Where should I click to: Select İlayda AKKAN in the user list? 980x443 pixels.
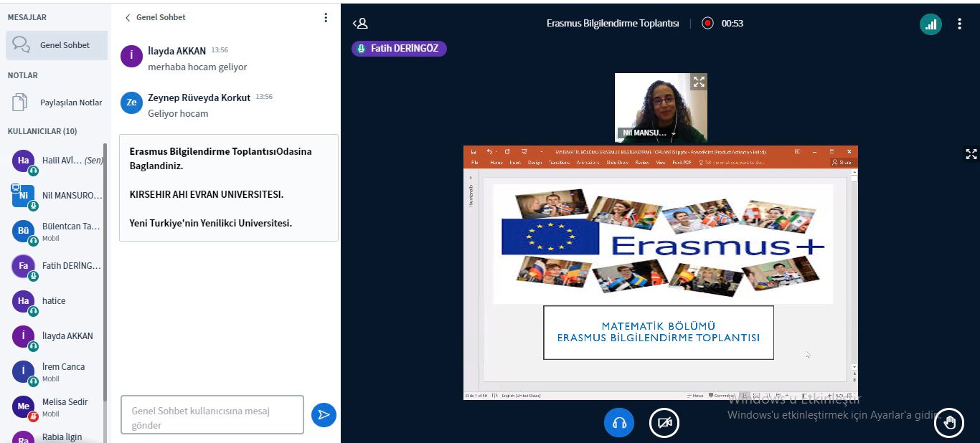(67, 335)
